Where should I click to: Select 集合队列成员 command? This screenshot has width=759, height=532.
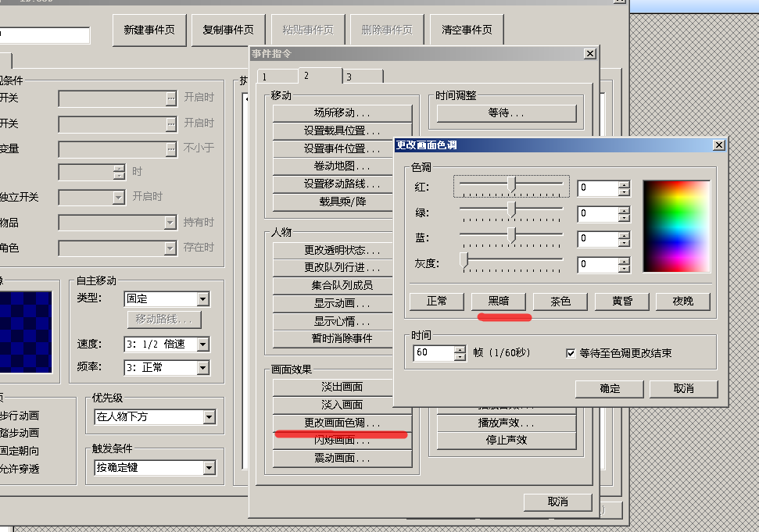[332, 285]
